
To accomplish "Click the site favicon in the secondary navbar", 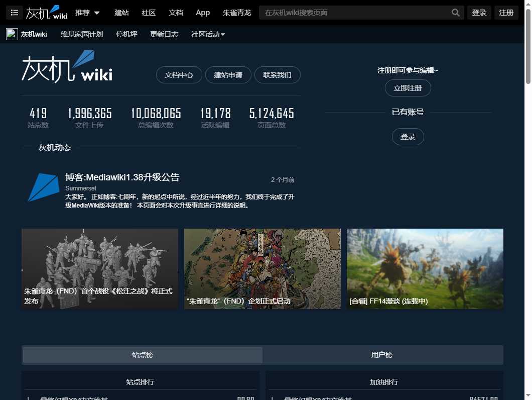I will 11,34.
